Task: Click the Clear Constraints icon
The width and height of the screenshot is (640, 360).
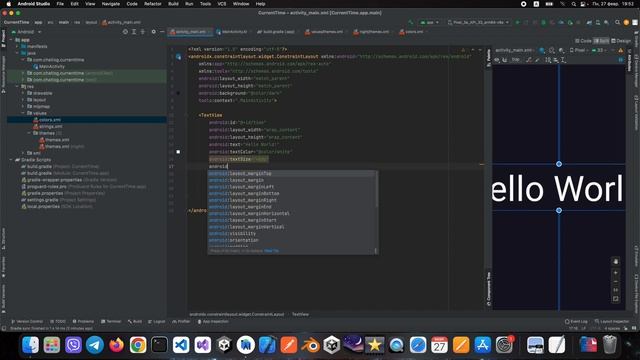Action: click(x=529, y=60)
